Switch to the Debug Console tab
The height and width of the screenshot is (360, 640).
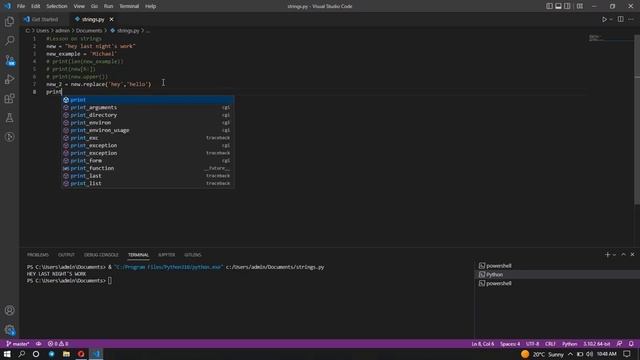(101, 255)
